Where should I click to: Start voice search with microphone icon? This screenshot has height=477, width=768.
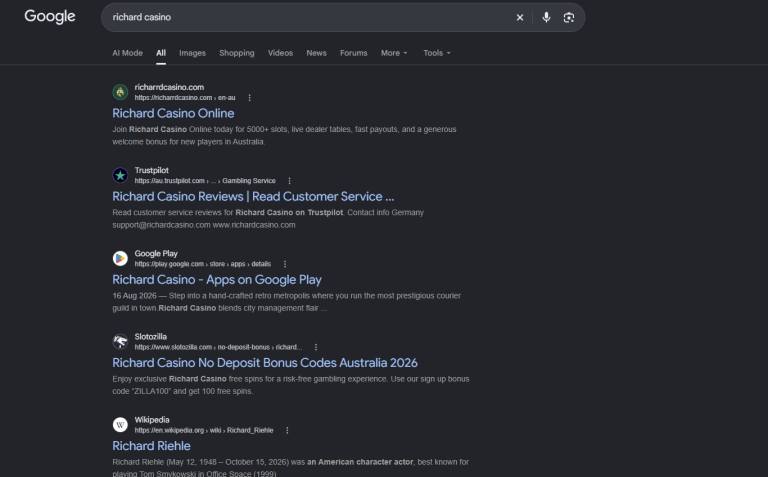(x=546, y=18)
